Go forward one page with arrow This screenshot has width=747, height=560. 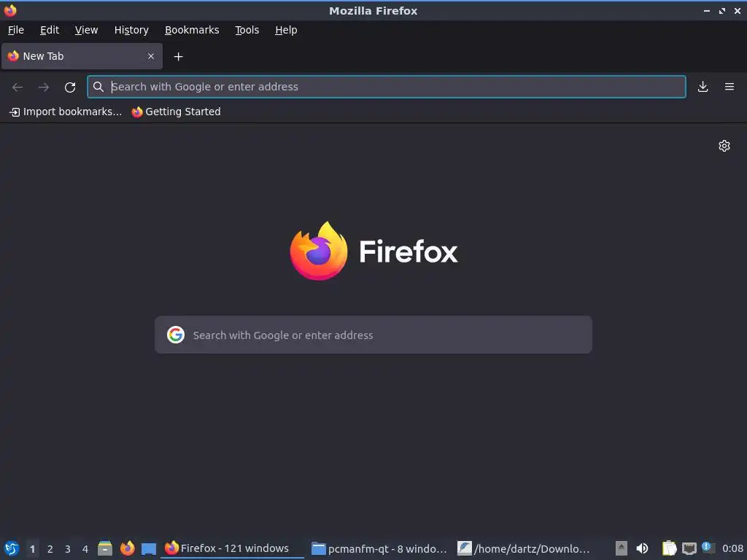tap(43, 87)
